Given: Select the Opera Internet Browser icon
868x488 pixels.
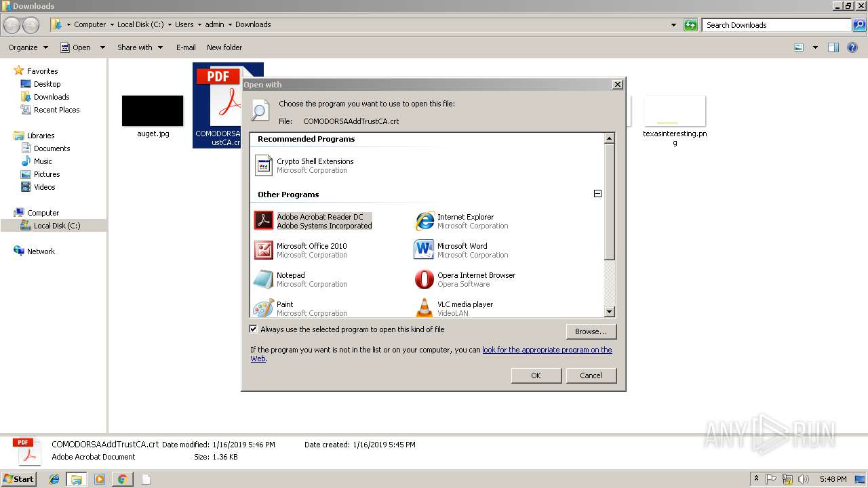Looking at the screenshot, I should (425, 279).
